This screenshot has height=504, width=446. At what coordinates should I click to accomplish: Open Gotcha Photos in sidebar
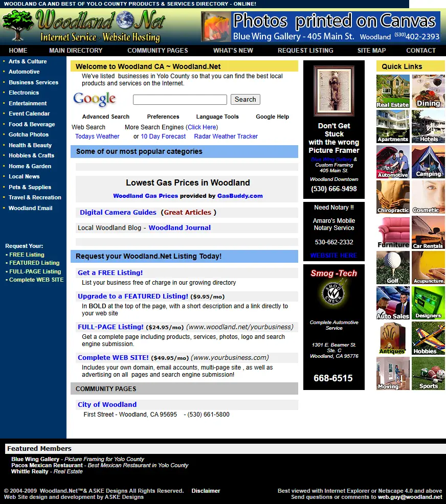point(29,134)
